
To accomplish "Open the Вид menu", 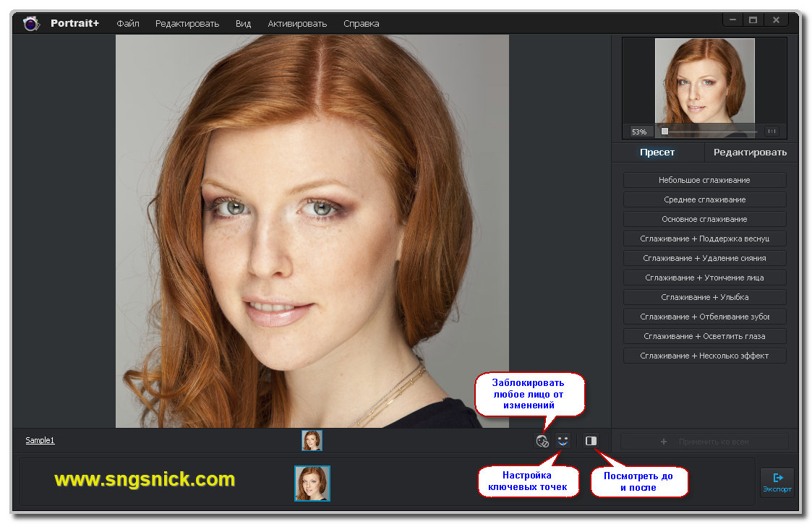I will [x=244, y=24].
